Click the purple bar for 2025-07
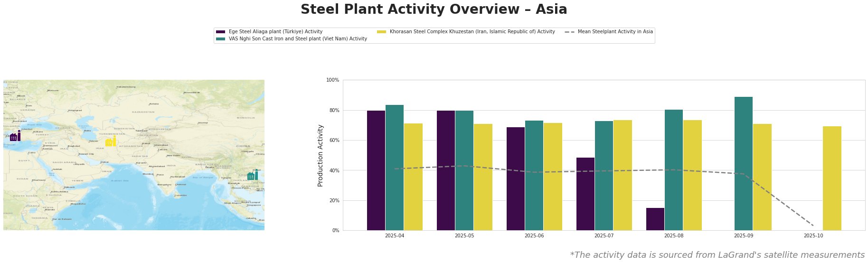This screenshot has height=263, width=868. (585, 194)
